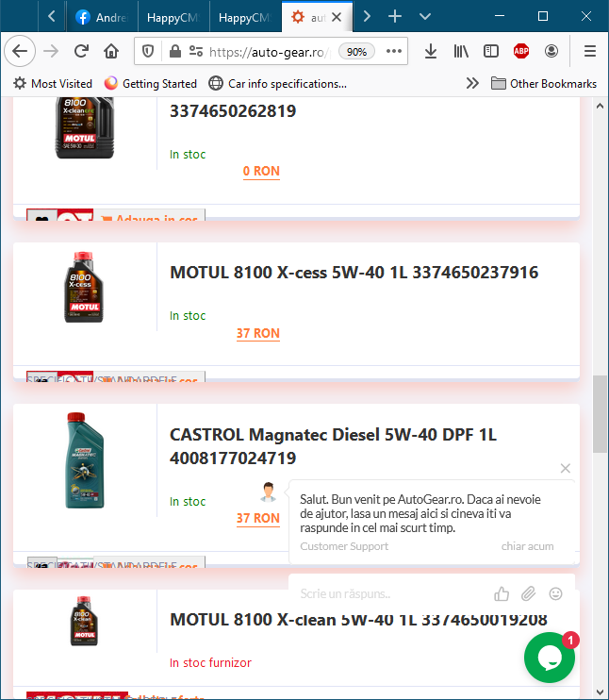The image size is (609, 700).
Task: Open the Library bookmarks and history
Action: (x=461, y=51)
